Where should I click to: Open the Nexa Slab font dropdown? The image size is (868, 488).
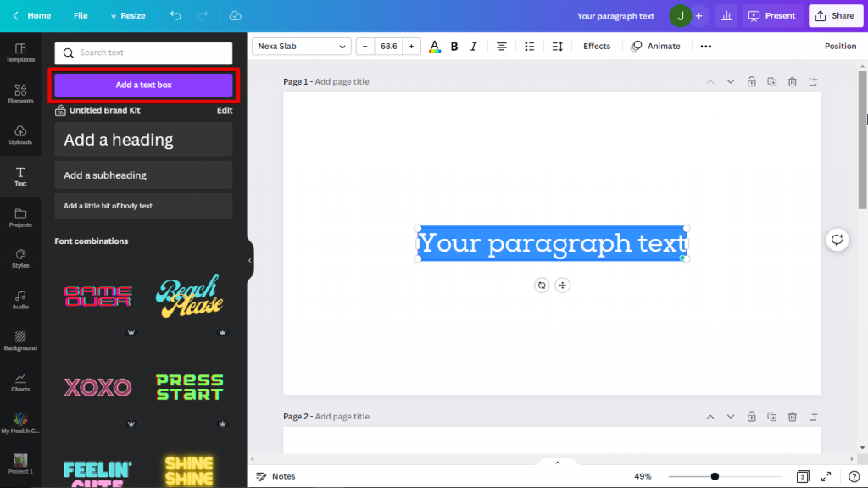[x=301, y=46]
